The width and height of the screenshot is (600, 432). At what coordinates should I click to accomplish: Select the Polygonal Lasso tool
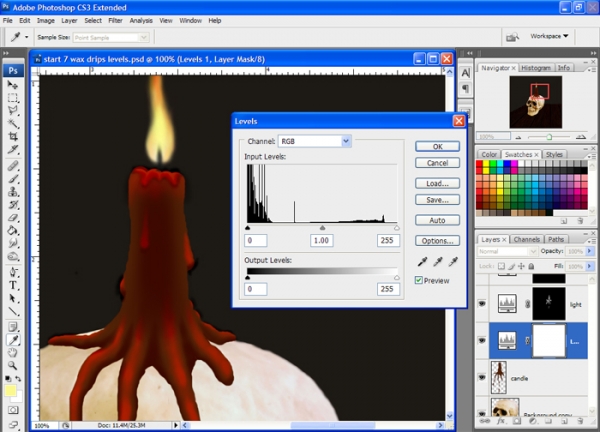(13, 110)
